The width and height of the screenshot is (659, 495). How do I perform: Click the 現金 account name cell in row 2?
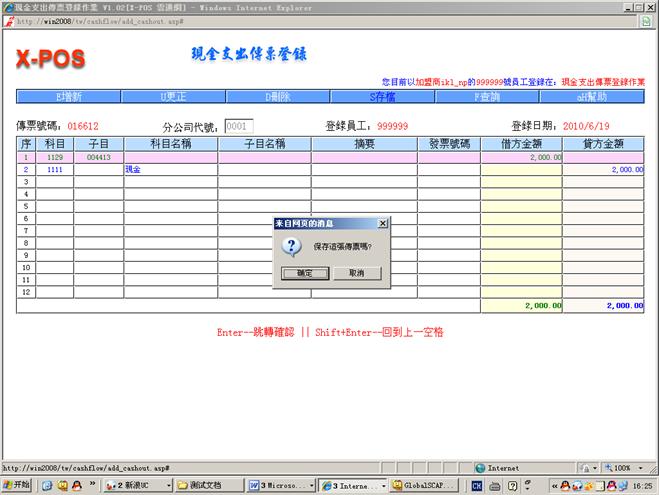click(171, 170)
